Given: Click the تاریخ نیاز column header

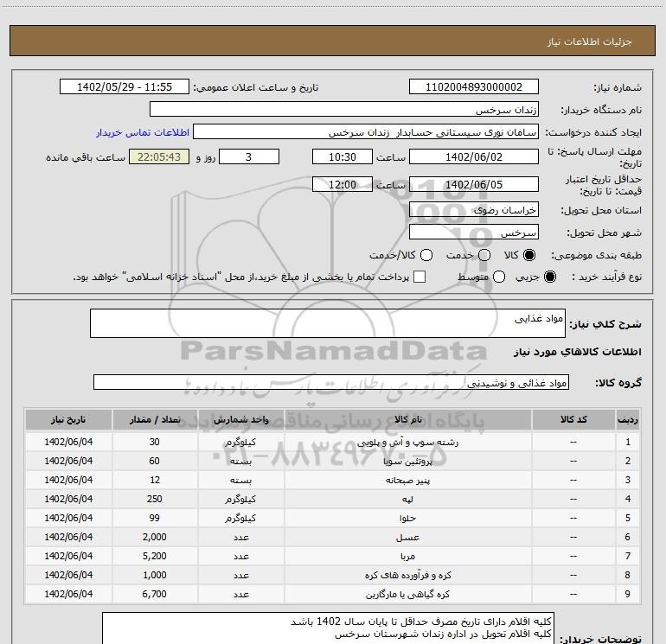Looking at the screenshot, I should click(68, 419).
